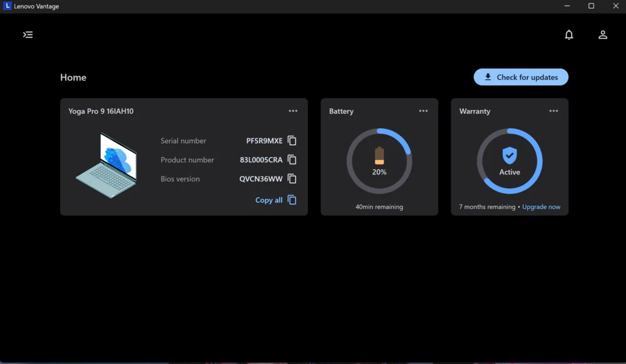Maximize the Lenovo Vantage window
Image resolution: width=626 pixels, height=364 pixels.
click(x=591, y=6)
